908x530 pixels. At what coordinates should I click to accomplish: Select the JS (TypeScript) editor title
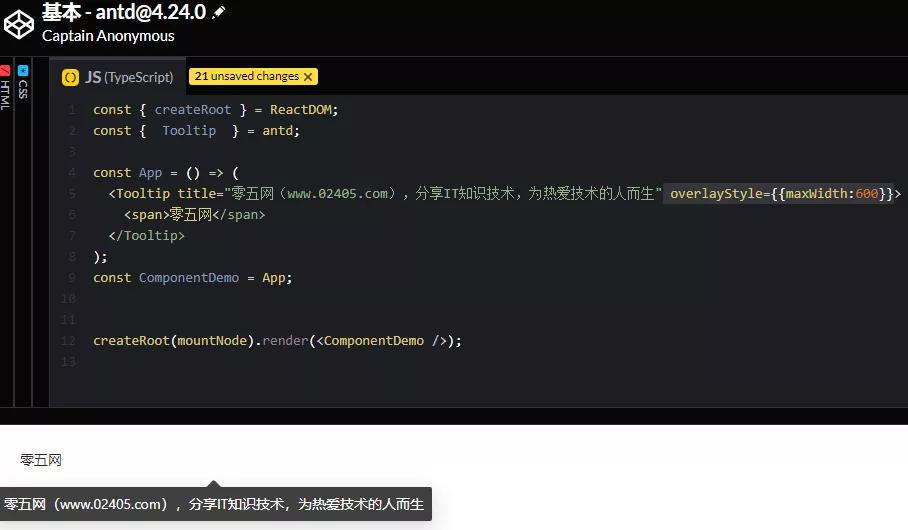[x=129, y=77]
